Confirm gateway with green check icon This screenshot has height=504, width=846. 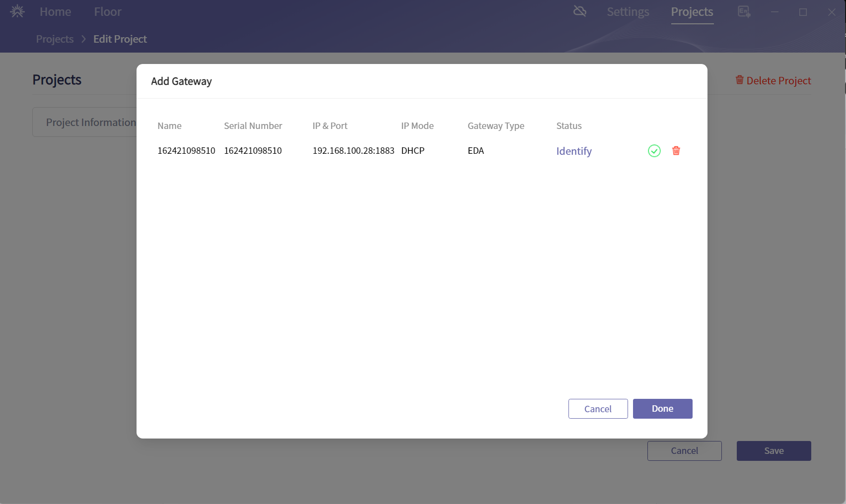[654, 151]
